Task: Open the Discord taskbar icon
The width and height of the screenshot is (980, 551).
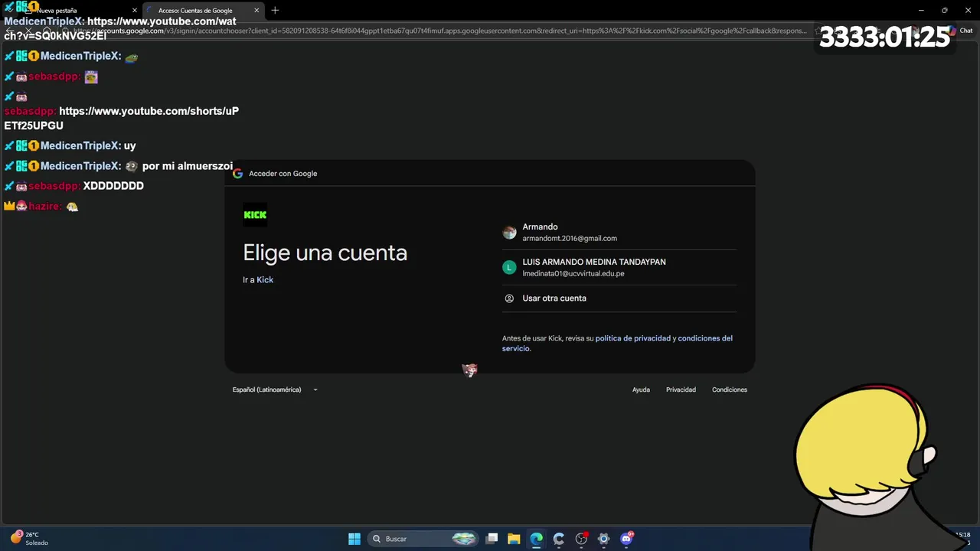Action: 626,539
